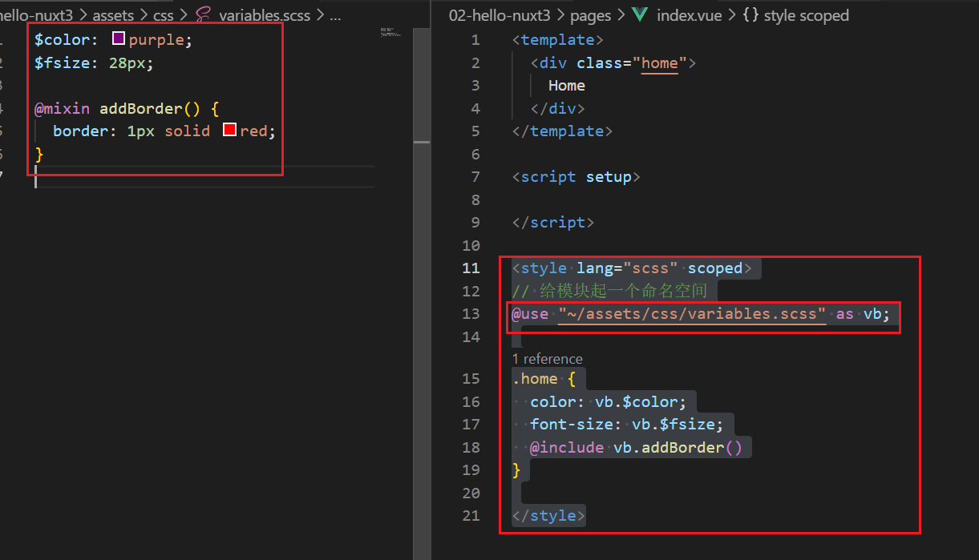Click "color: vb.$color;" declaration

click(609, 401)
